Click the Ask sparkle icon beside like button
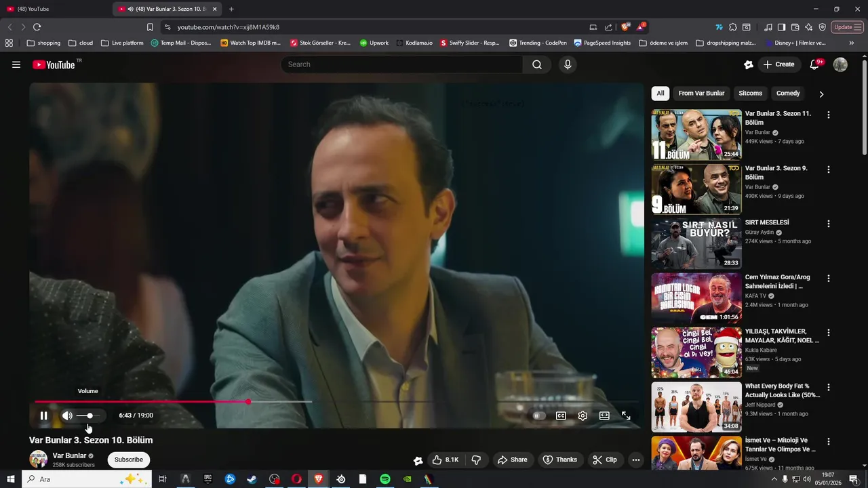Image resolution: width=868 pixels, height=488 pixels. click(418, 460)
